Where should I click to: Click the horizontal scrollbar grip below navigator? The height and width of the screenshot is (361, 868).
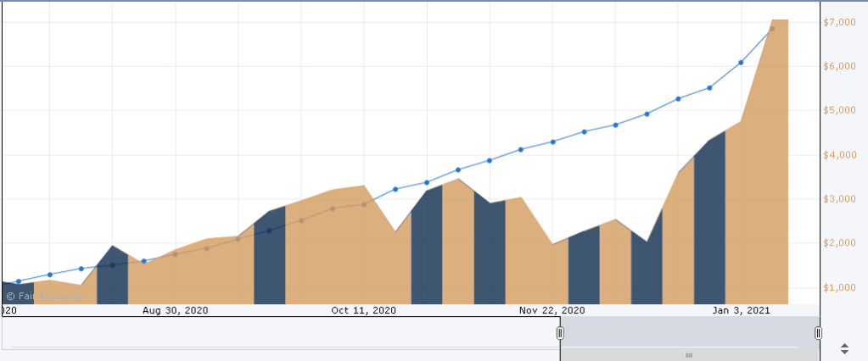(689, 354)
